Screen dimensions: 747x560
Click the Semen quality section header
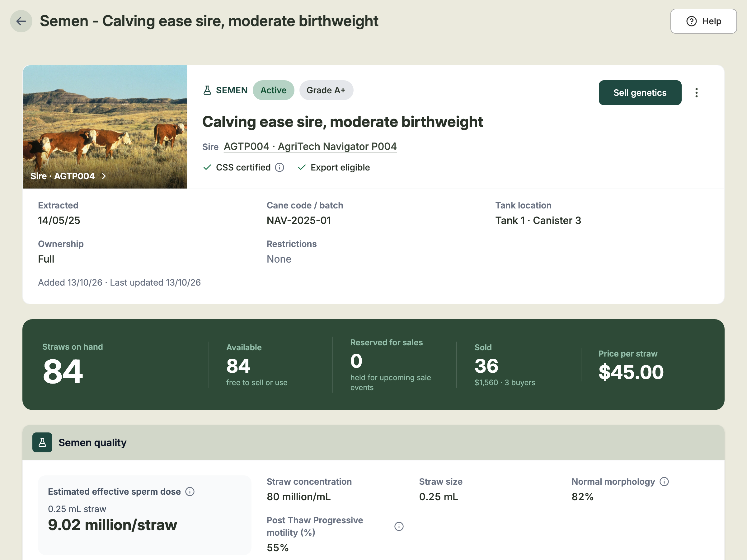point(373,442)
